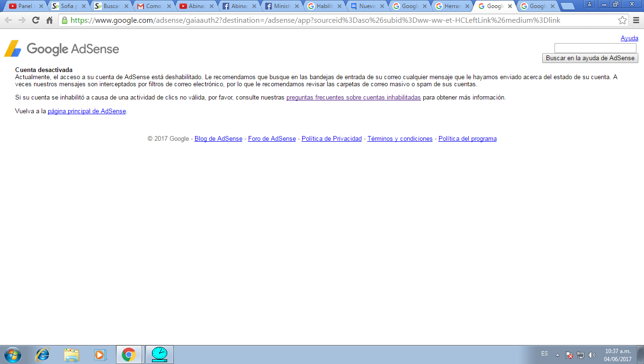The image size is (644, 364).
Task: Close the active AdSense tab
Action: (510, 7)
